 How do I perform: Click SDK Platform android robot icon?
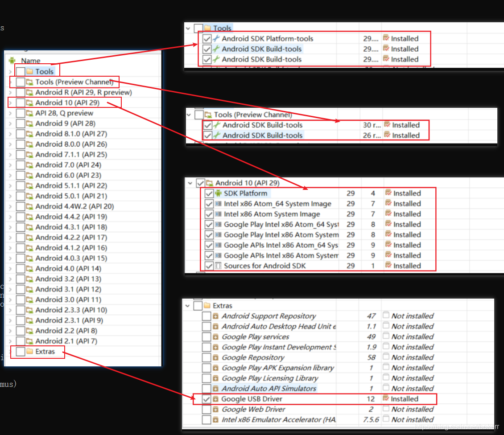218,193
